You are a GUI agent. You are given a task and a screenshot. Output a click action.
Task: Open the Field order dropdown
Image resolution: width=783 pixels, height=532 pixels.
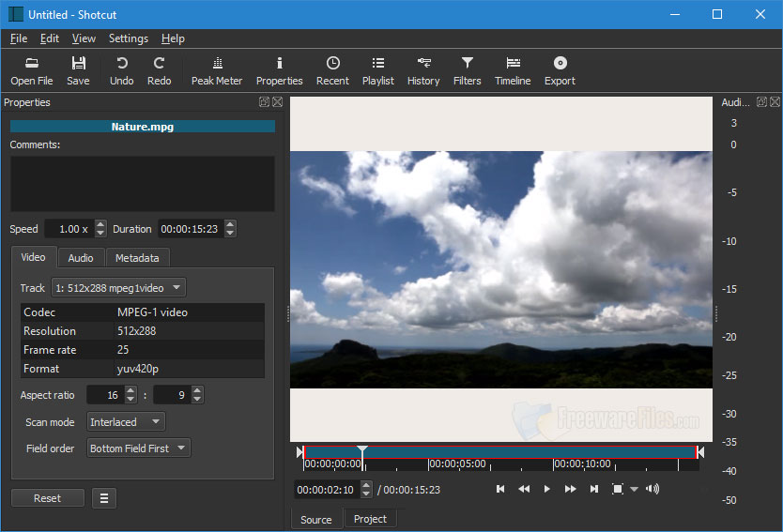pyautogui.click(x=138, y=448)
